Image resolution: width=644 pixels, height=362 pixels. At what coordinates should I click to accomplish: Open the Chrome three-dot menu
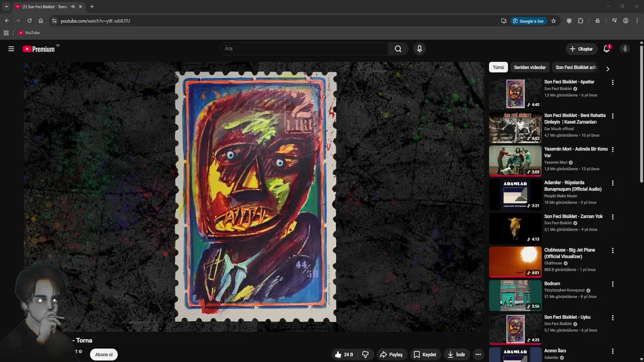tap(637, 21)
